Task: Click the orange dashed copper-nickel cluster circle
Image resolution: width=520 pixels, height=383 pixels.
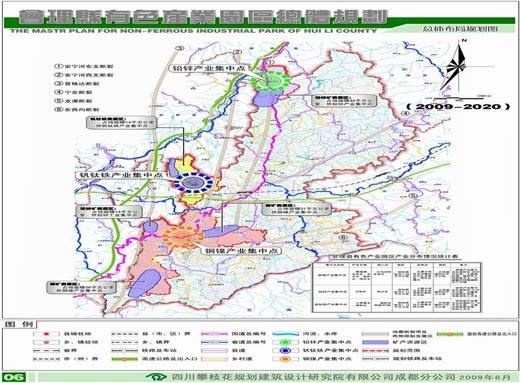Action: coord(183,237)
